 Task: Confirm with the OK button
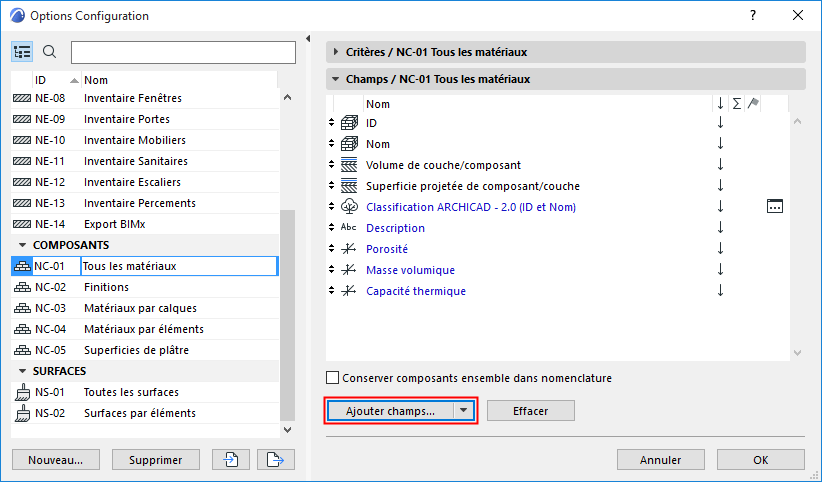pyautogui.click(x=761, y=459)
